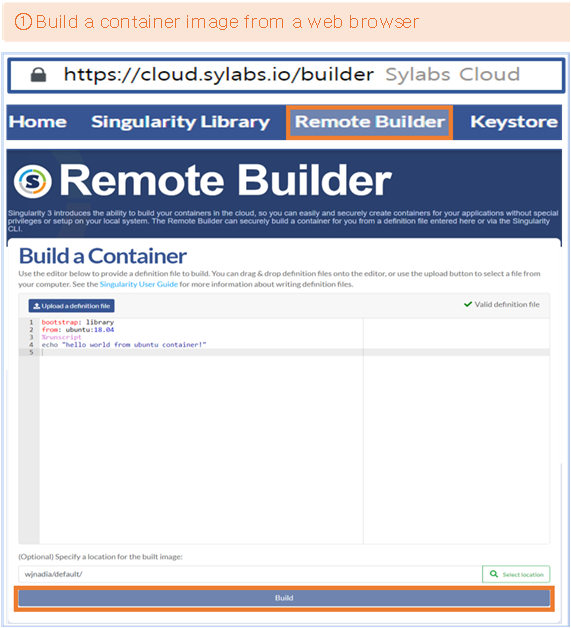Image resolution: width=571 pixels, height=628 pixels.
Task: Place cursor on empty editor line 5
Action: [294, 352]
